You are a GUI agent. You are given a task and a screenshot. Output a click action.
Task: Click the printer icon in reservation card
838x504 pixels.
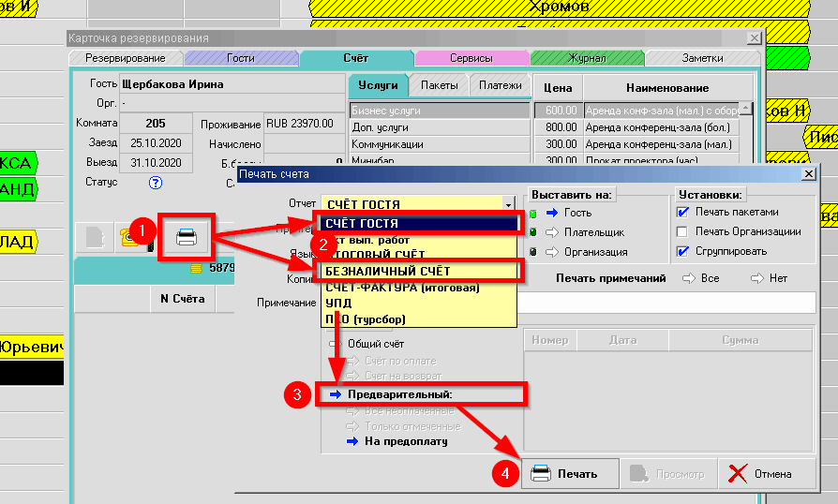click(186, 237)
